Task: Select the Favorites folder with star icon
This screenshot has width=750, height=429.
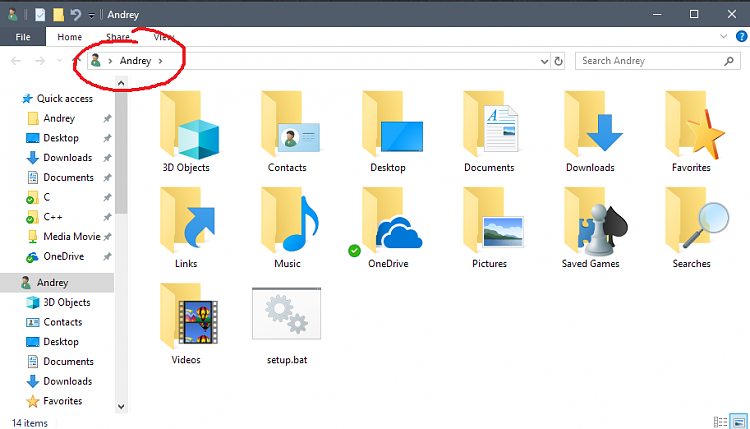Action: pyautogui.click(x=695, y=125)
